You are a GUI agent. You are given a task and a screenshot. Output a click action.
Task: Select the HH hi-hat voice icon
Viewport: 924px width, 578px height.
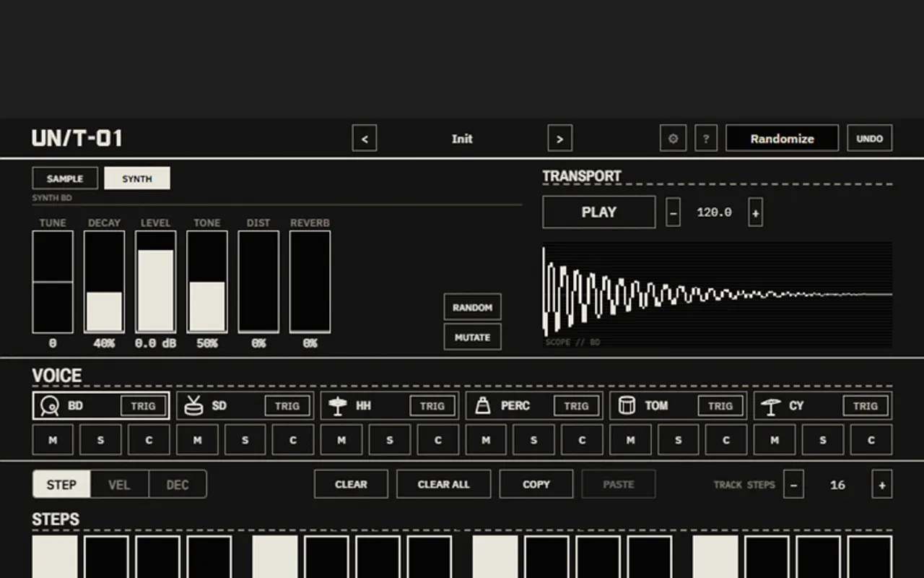[x=338, y=406]
